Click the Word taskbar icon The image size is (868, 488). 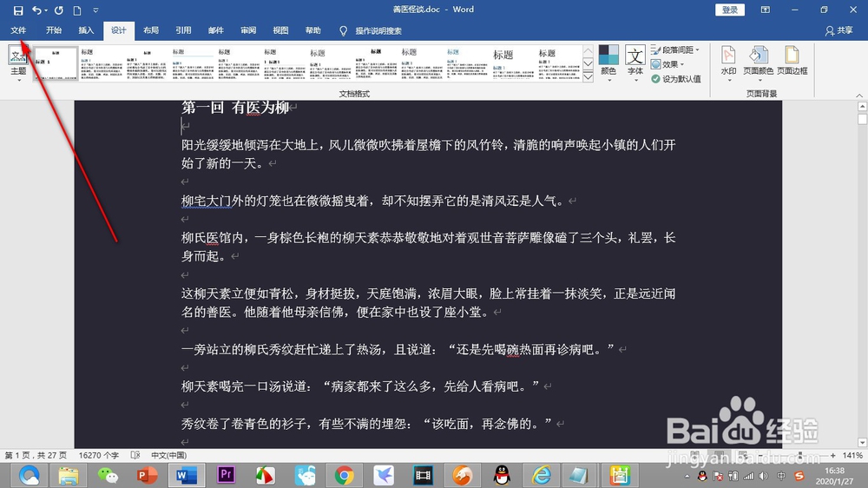[186, 475]
